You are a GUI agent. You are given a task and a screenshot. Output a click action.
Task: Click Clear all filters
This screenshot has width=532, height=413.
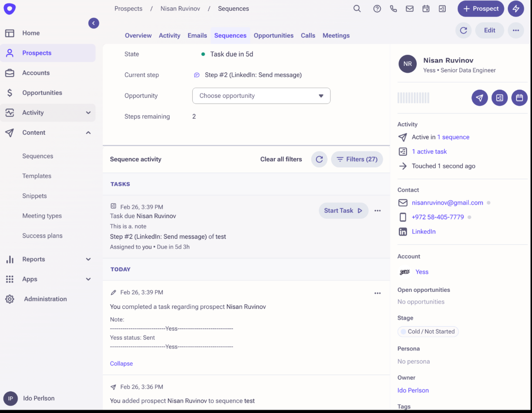(x=281, y=159)
